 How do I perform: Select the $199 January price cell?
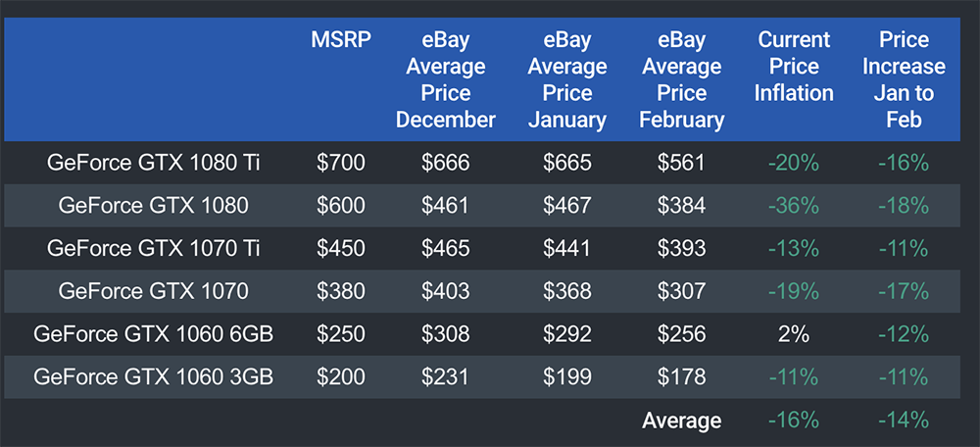point(566,377)
